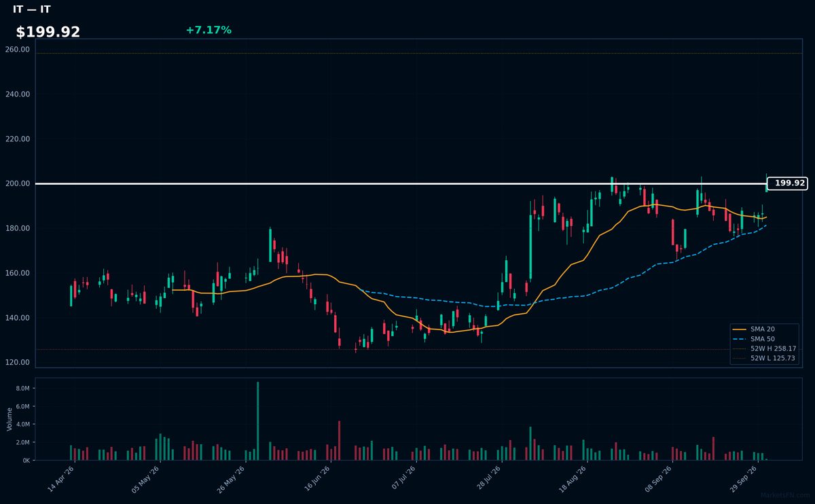Click the tall red volume bar near 16 Jun
Image resolution: width=815 pixels, height=504 pixels.
click(x=339, y=440)
